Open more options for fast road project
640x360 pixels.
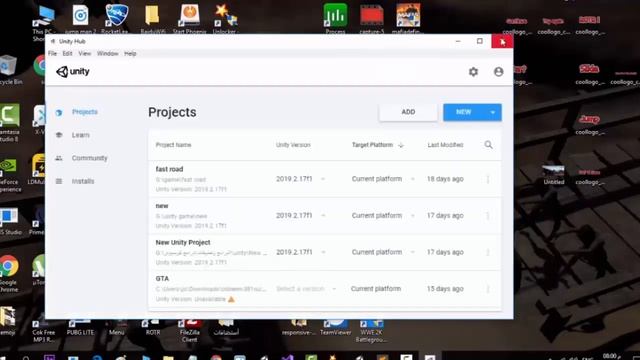coord(488,179)
